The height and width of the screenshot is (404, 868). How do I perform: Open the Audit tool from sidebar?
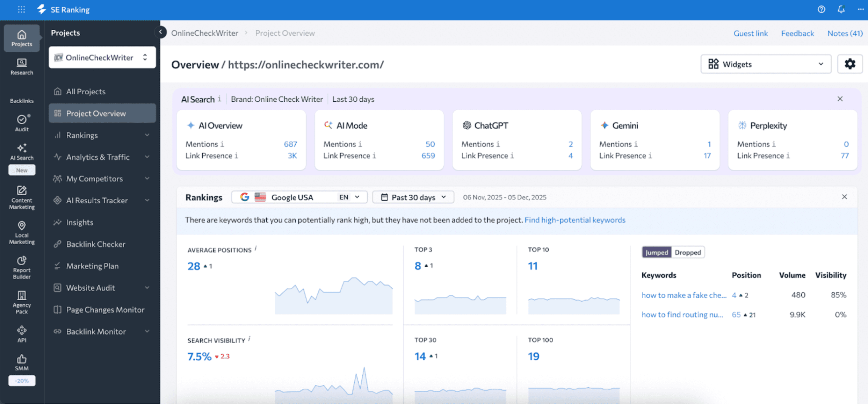coord(21,123)
